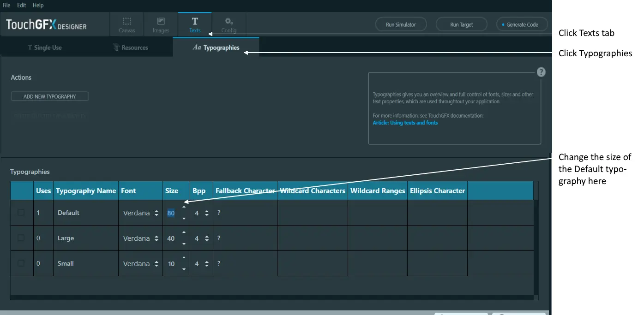Viewport: 644px width, 315px height.
Task: Open the Edit menu
Action: coord(22,5)
